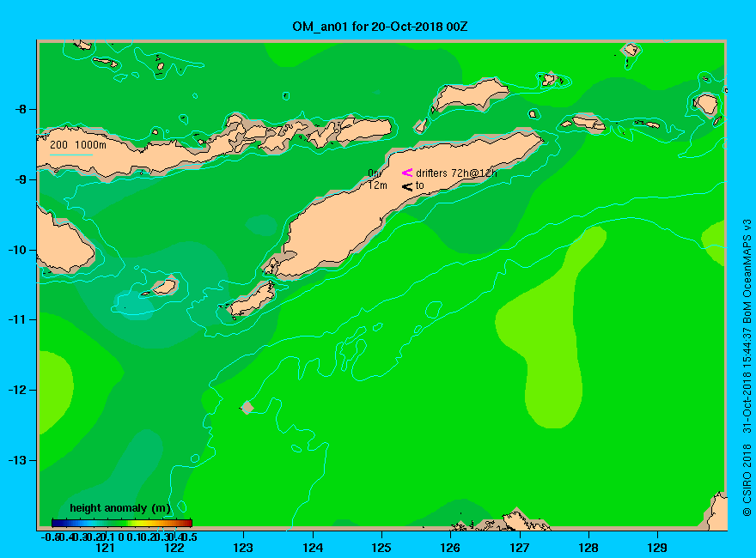
Task: Click longitude label 129
Action: (x=657, y=548)
